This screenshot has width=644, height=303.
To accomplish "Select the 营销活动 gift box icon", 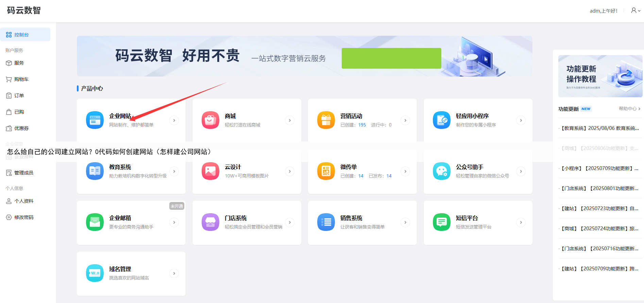I will click(326, 120).
